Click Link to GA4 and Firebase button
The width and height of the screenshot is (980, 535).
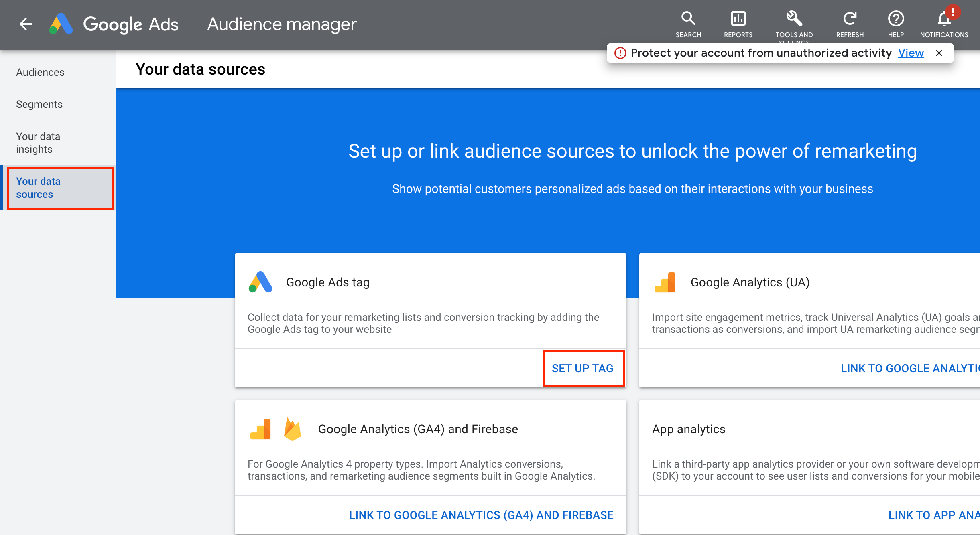481,515
